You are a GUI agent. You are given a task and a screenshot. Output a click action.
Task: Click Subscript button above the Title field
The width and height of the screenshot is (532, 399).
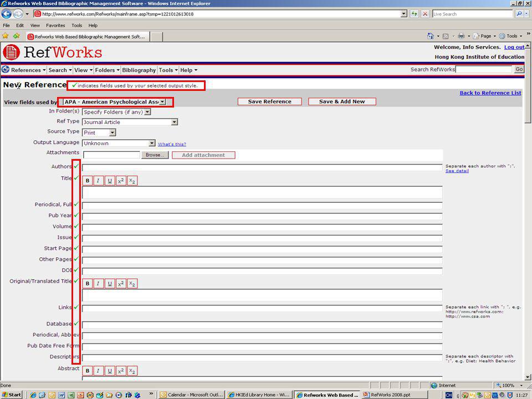point(132,181)
